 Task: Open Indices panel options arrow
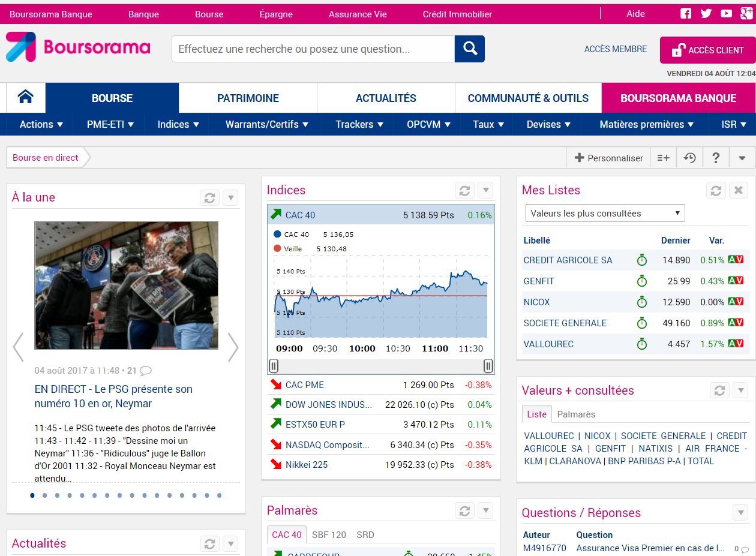tap(486, 191)
